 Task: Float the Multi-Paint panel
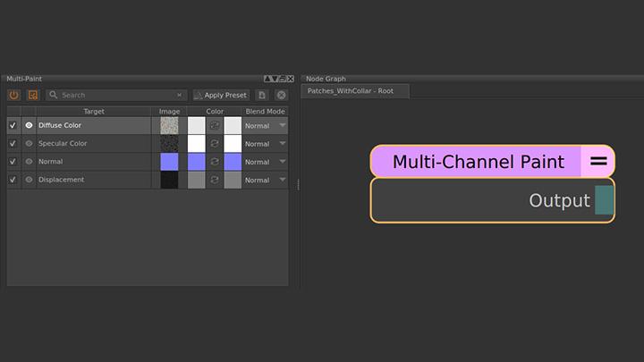click(283, 79)
